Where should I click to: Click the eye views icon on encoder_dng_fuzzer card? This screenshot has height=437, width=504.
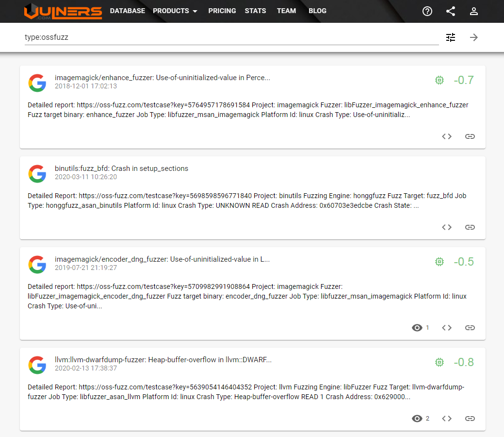(x=417, y=328)
